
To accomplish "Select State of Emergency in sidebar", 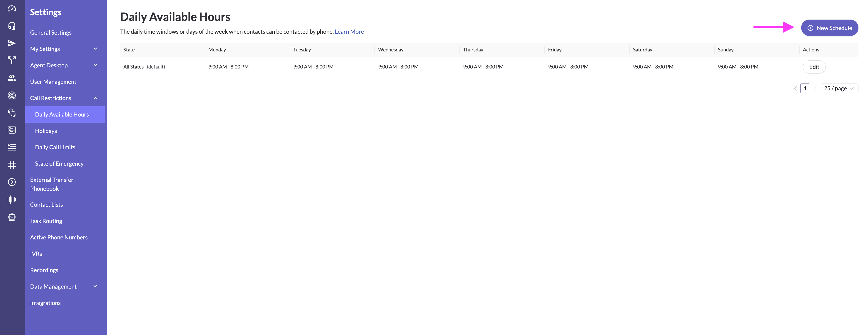I will 59,164.
